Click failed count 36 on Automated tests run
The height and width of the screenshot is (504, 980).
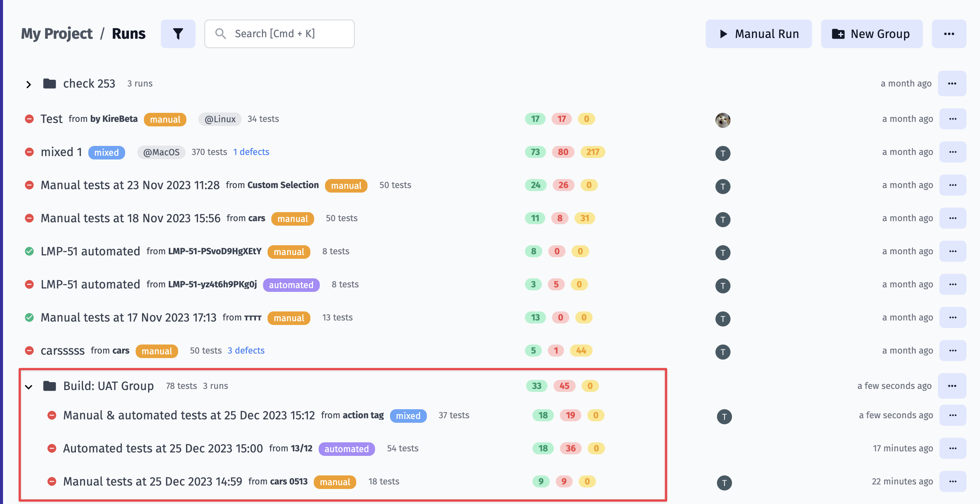(x=570, y=448)
